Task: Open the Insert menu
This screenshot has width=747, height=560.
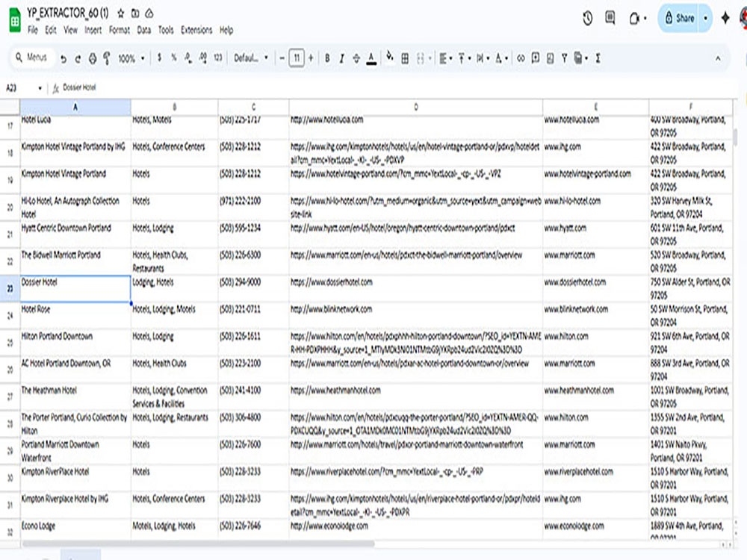Action: point(93,31)
